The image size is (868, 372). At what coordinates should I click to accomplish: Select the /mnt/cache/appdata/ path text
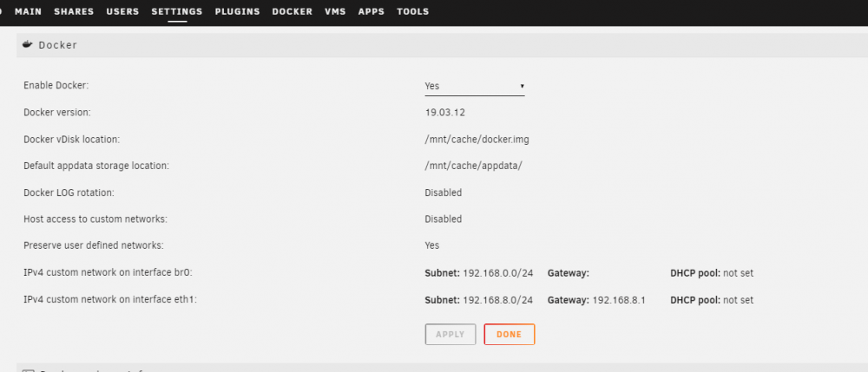(473, 166)
